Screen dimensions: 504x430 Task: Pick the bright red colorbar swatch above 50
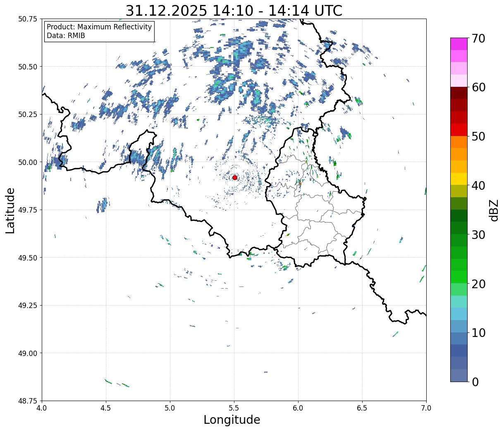(x=459, y=130)
